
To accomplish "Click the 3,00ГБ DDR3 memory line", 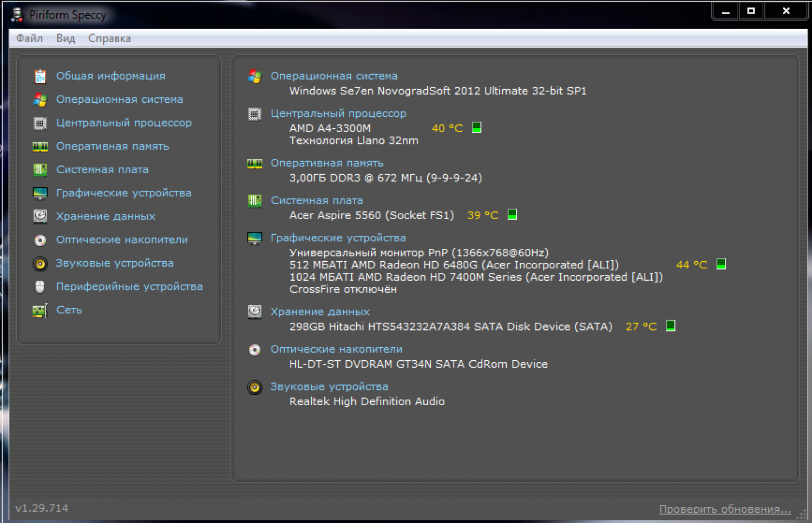I will coord(385,178).
